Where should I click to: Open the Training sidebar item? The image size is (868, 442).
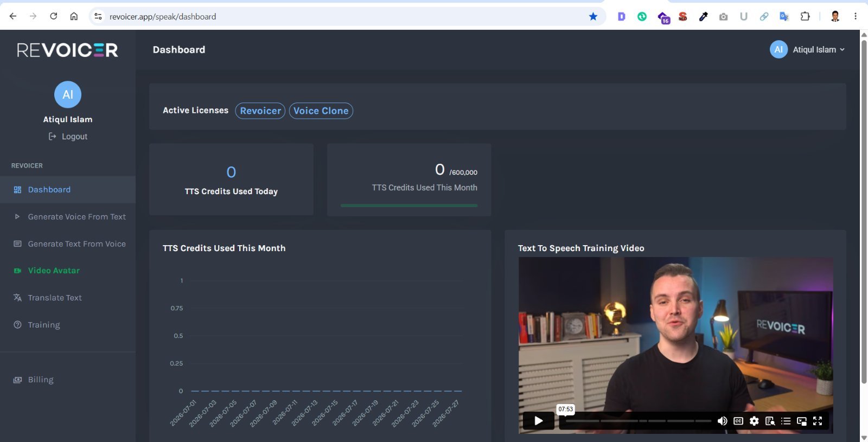coord(68,324)
